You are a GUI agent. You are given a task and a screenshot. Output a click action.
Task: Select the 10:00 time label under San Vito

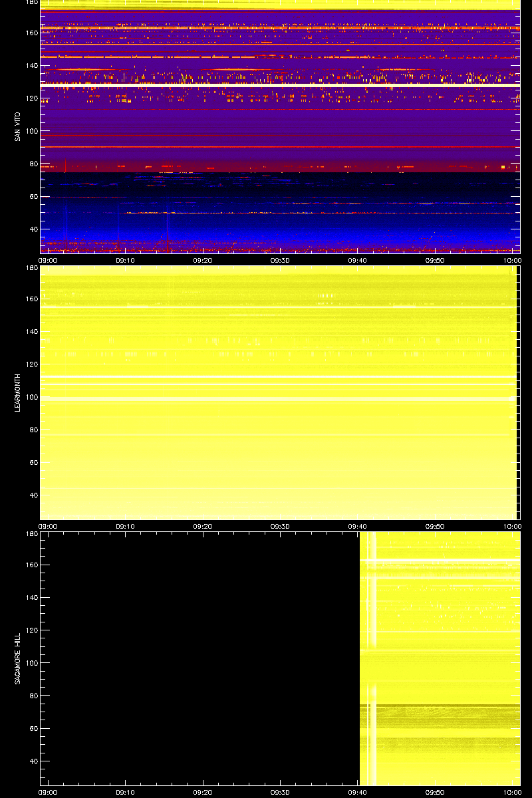[x=512, y=261]
